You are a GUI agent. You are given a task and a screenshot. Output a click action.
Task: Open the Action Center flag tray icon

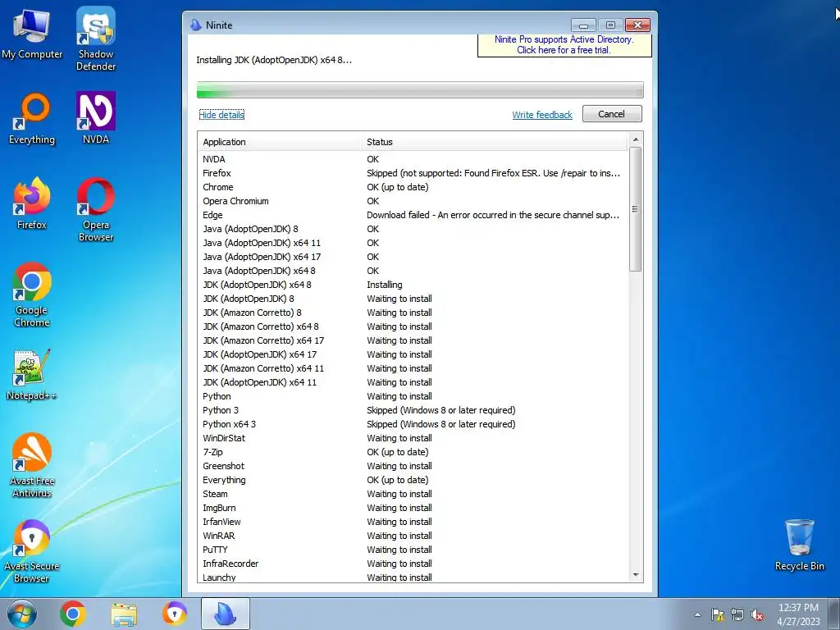click(717, 615)
